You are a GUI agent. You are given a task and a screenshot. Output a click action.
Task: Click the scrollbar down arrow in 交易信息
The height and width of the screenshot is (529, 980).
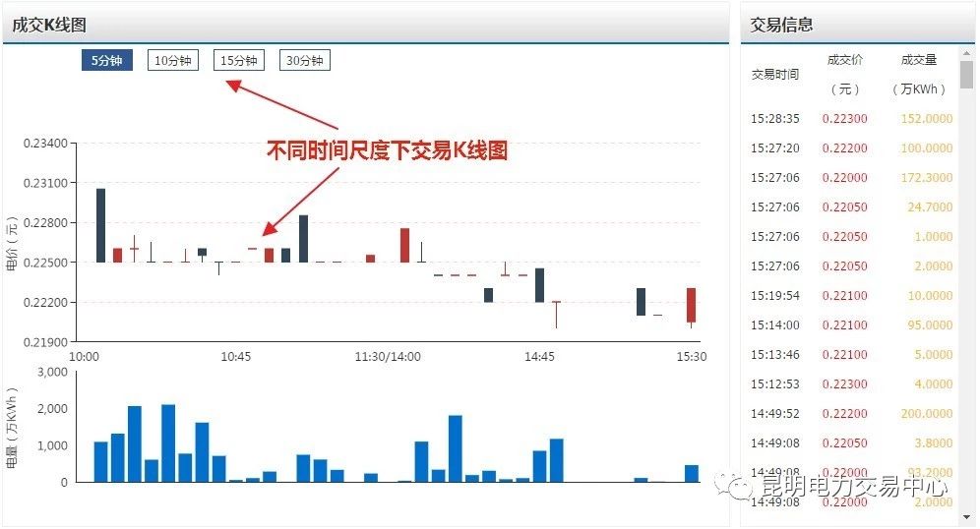967,516
